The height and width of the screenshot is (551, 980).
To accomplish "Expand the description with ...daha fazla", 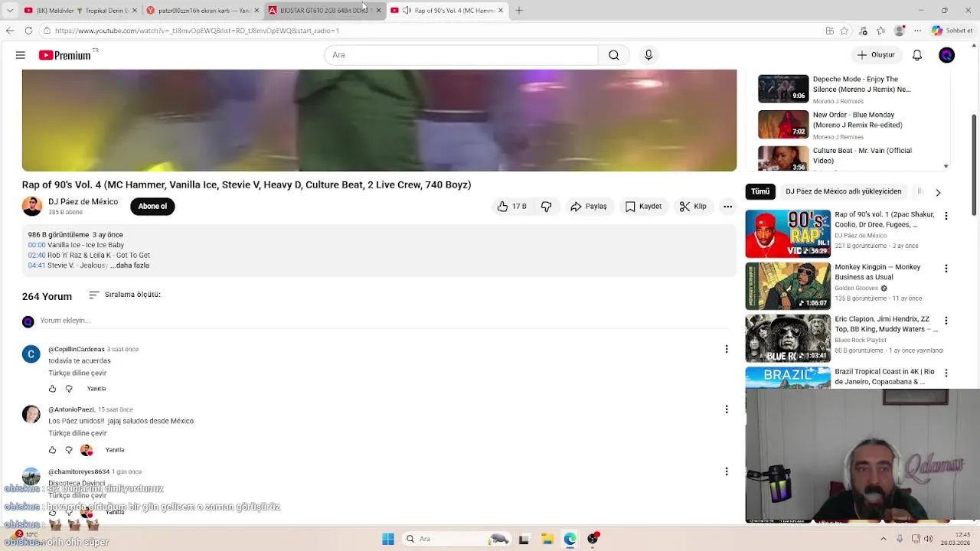I will tap(129, 266).
